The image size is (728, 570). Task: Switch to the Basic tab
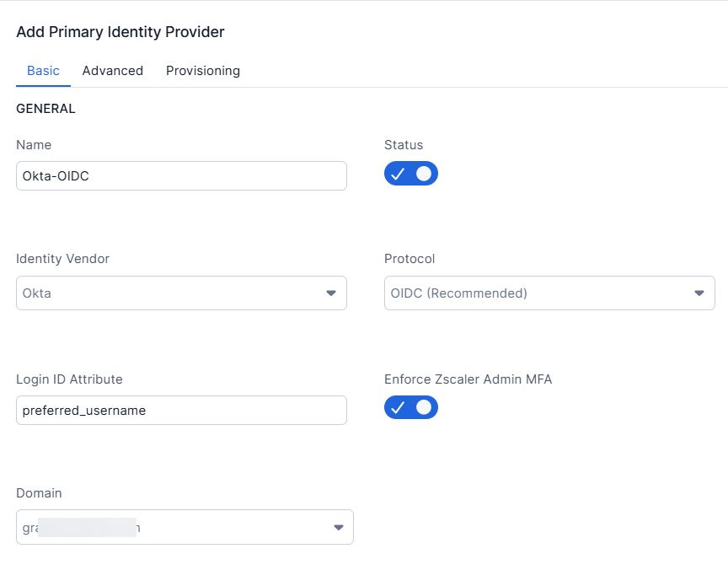[43, 71]
